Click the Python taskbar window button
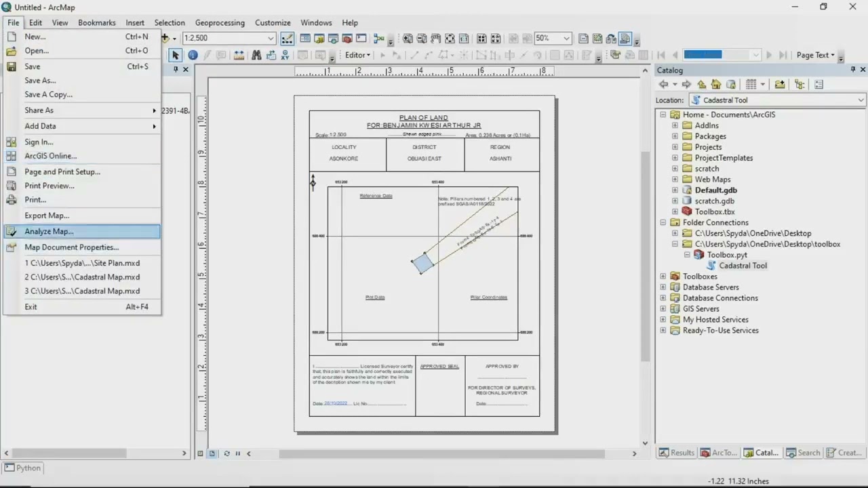 pyautogui.click(x=22, y=468)
